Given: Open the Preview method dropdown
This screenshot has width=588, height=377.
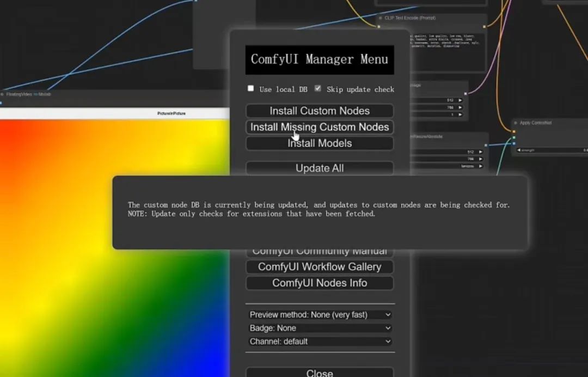Looking at the screenshot, I should (x=320, y=315).
